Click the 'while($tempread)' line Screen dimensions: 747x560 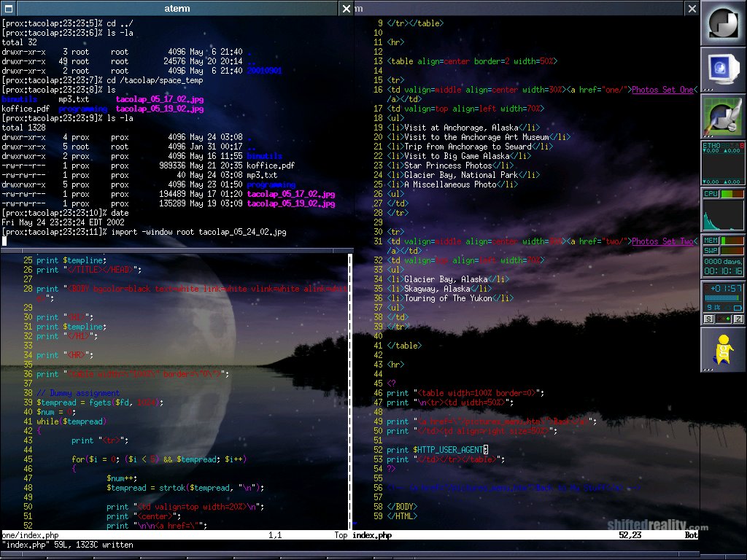pos(71,421)
